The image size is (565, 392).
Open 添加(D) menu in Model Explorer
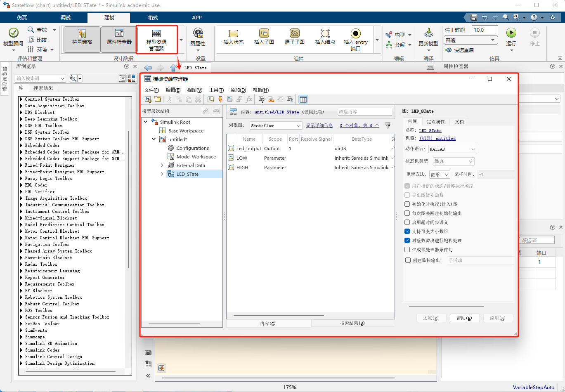(238, 90)
